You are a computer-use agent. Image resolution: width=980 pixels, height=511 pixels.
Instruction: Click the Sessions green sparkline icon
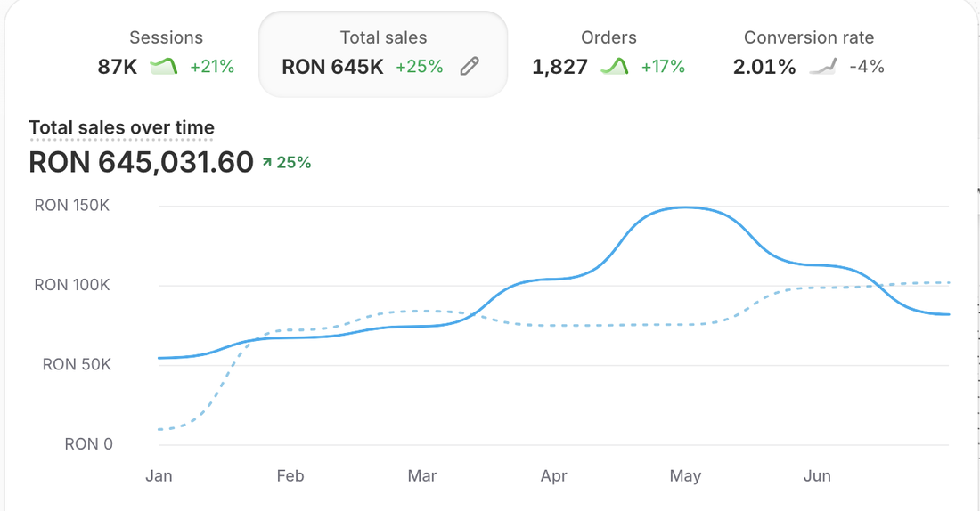(x=164, y=66)
